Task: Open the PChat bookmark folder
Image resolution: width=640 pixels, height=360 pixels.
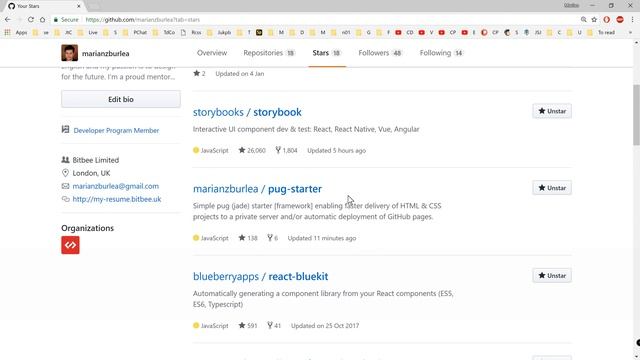Action: pyautogui.click(x=135, y=32)
